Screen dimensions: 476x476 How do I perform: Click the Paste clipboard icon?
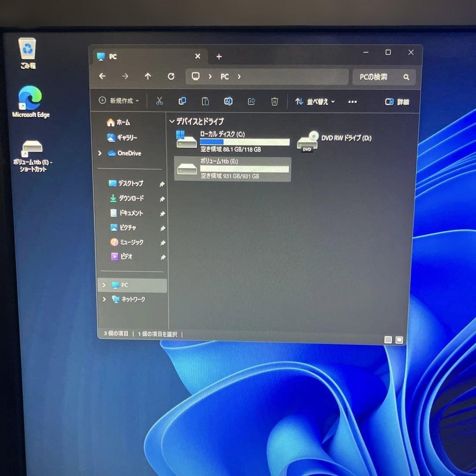coord(205,102)
